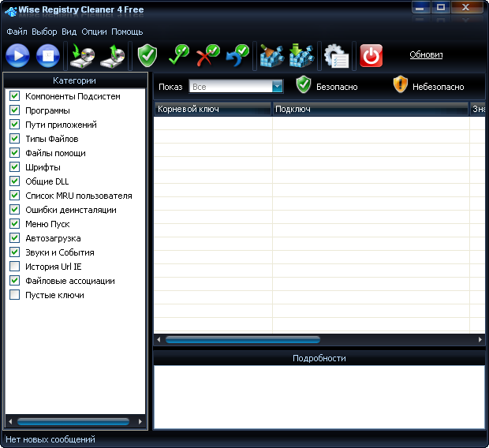Click the green arrow registry defrag icon
This screenshot has height=448, width=489.
coord(301,55)
